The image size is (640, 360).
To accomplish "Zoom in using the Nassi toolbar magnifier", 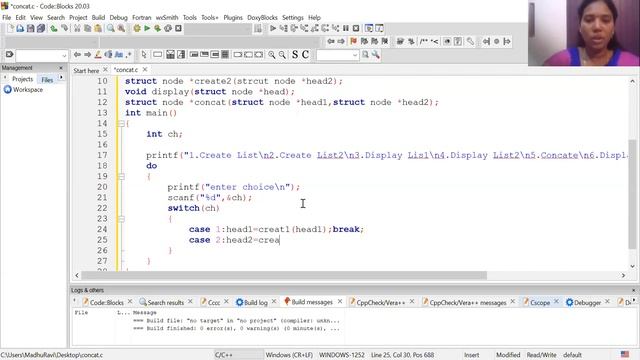I will (x=271, y=55).
